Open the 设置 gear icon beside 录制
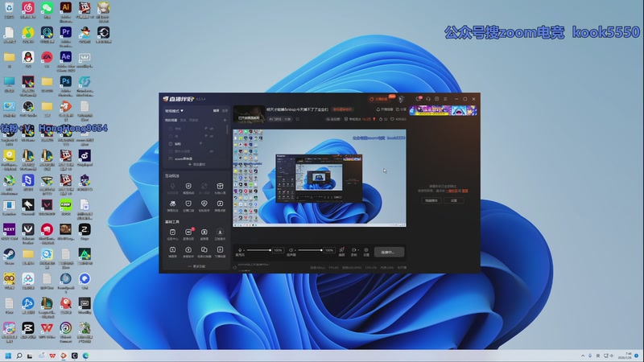 pyautogui.click(x=366, y=250)
